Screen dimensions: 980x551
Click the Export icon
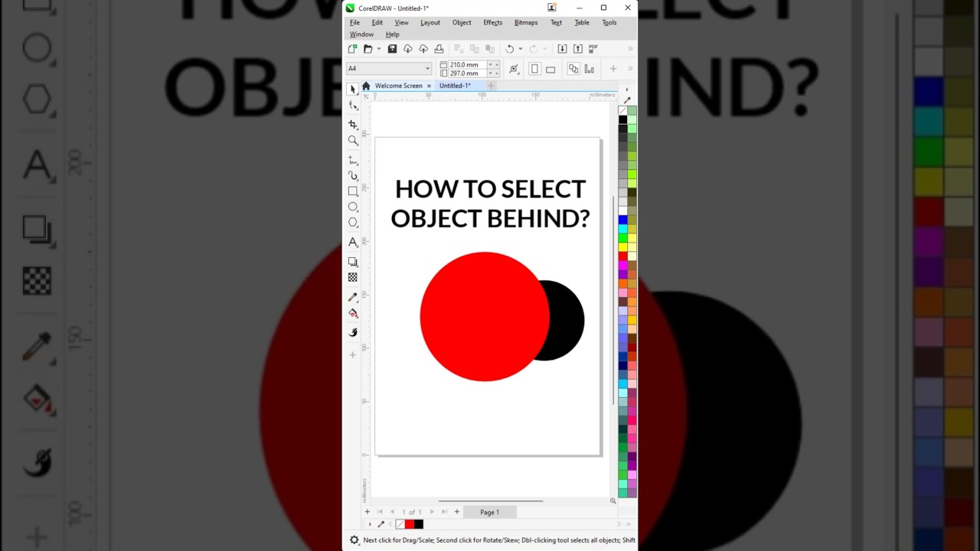click(577, 49)
